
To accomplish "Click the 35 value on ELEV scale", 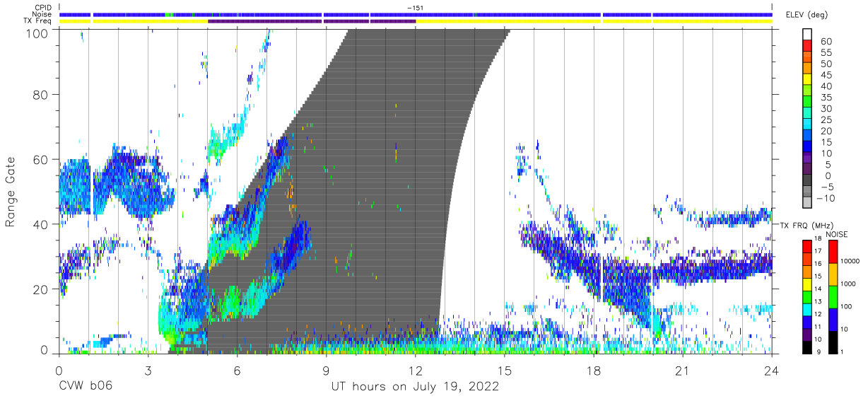I will (825, 98).
